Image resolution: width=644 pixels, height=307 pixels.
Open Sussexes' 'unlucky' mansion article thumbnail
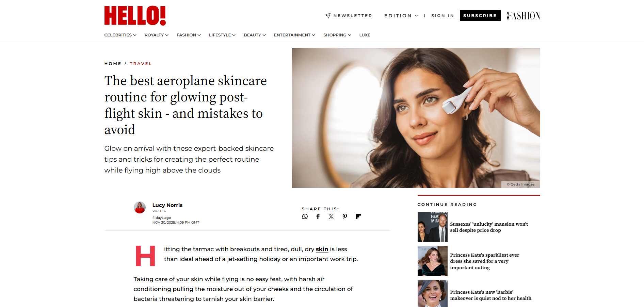[432, 227]
